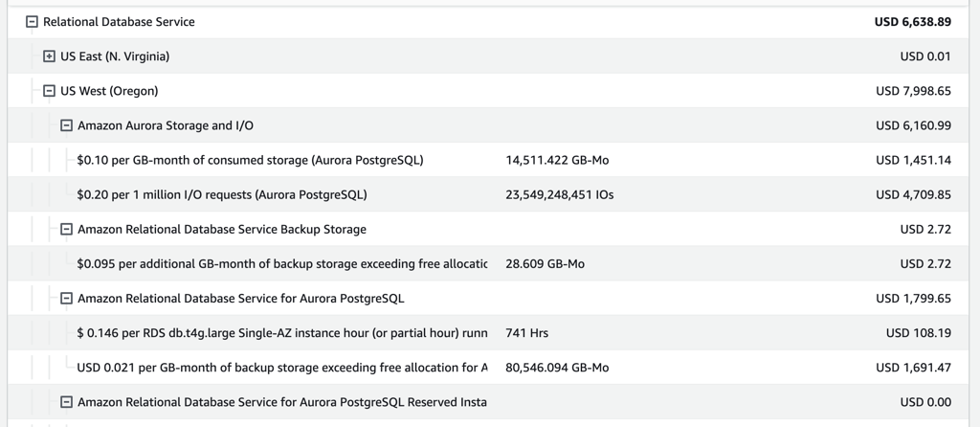The image size is (980, 427).
Task: Click the USD 6,638.89 total amount
Action: [913, 22]
